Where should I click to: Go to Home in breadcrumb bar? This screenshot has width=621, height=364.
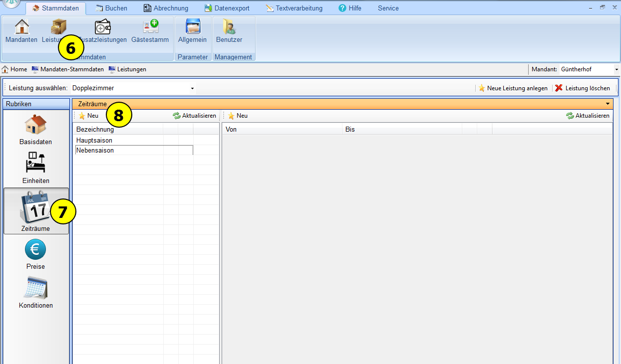click(x=14, y=69)
